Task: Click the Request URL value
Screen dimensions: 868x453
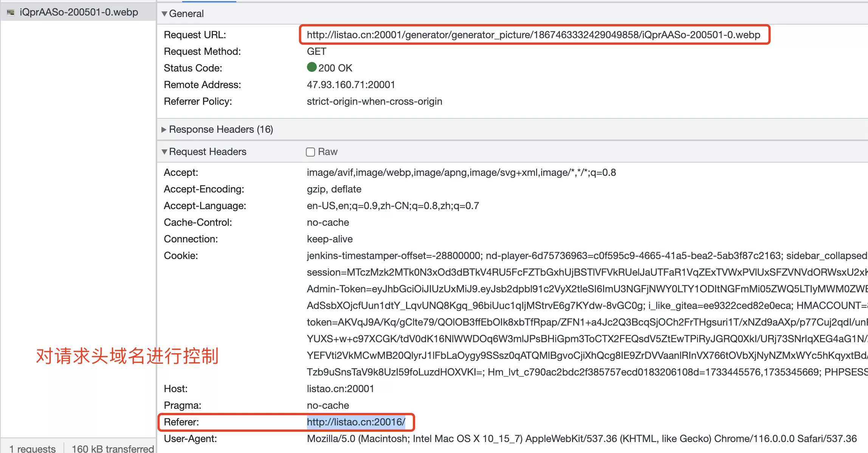Action: [x=533, y=35]
